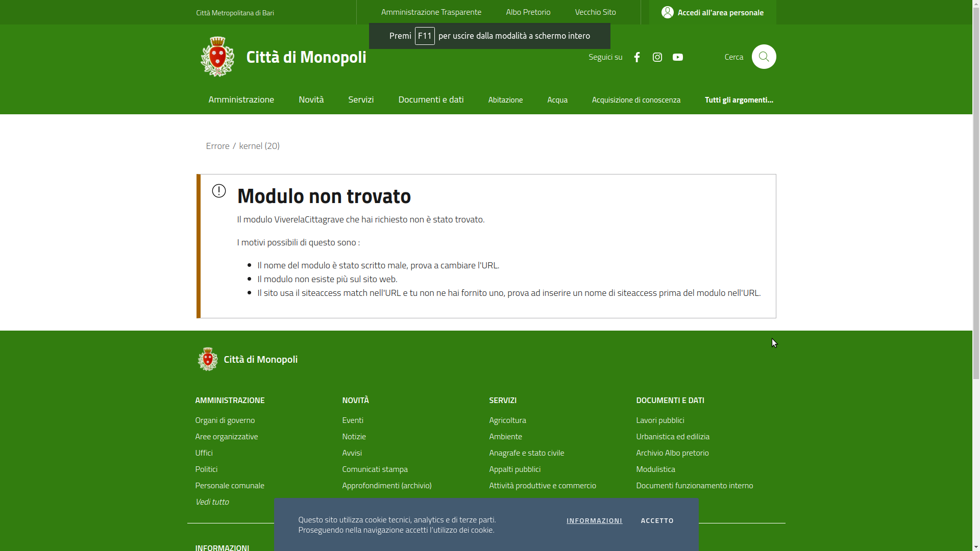Screen dimensions: 980x551
Task: Click the warning exclamation icon
Action: click(219, 191)
